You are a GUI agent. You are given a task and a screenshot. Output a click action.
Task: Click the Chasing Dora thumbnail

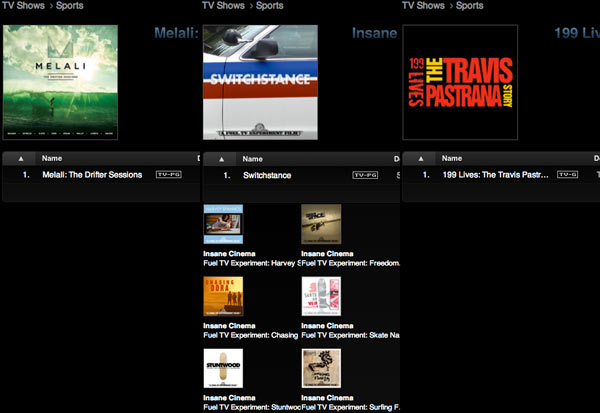223,296
